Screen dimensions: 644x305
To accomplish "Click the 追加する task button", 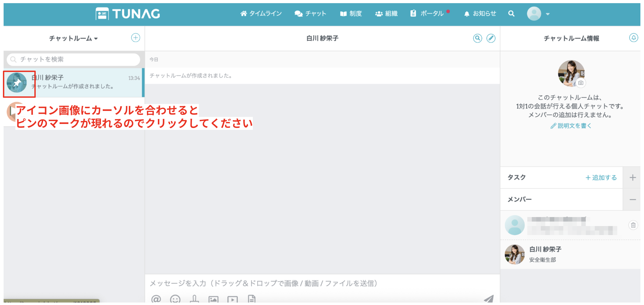I will (601, 177).
